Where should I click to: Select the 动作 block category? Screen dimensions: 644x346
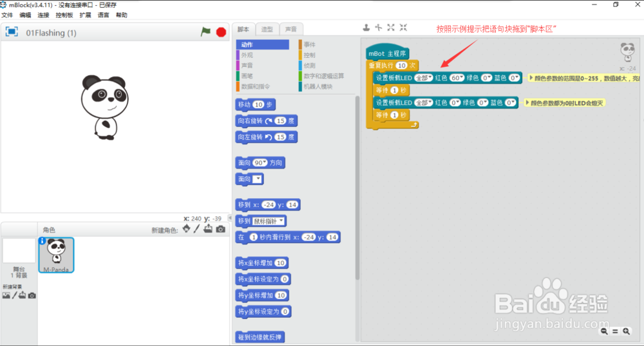[263, 44]
